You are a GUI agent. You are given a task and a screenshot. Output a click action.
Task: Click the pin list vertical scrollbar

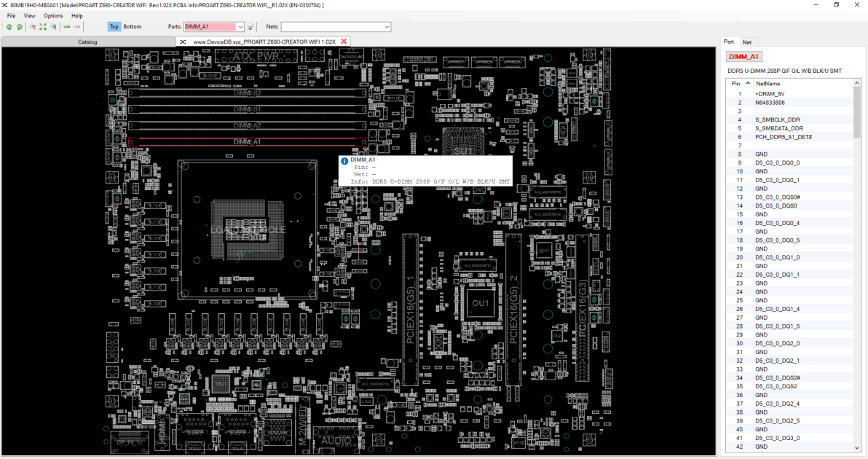[x=857, y=265]
